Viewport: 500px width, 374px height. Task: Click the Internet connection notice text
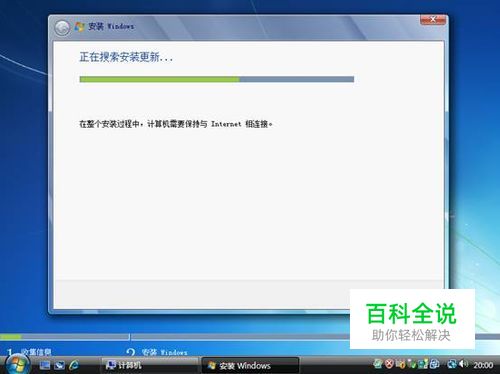(176, 124)
